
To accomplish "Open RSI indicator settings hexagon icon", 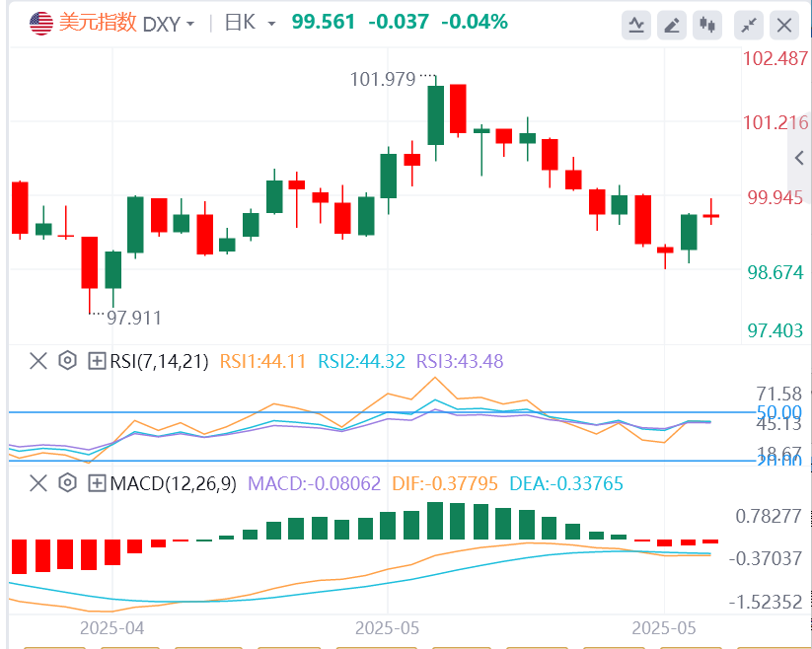I will point(67,361).
